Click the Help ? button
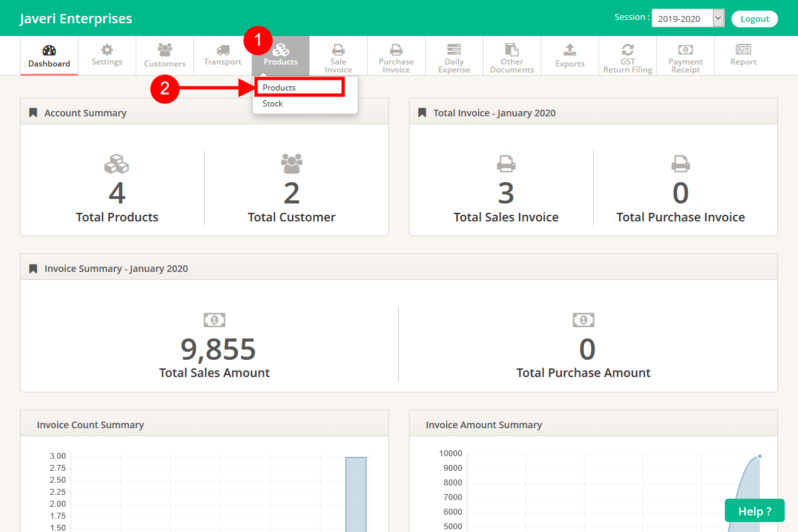Image resolution: width=798 pixels, height=532 pixels. click(x=755, y=511)
